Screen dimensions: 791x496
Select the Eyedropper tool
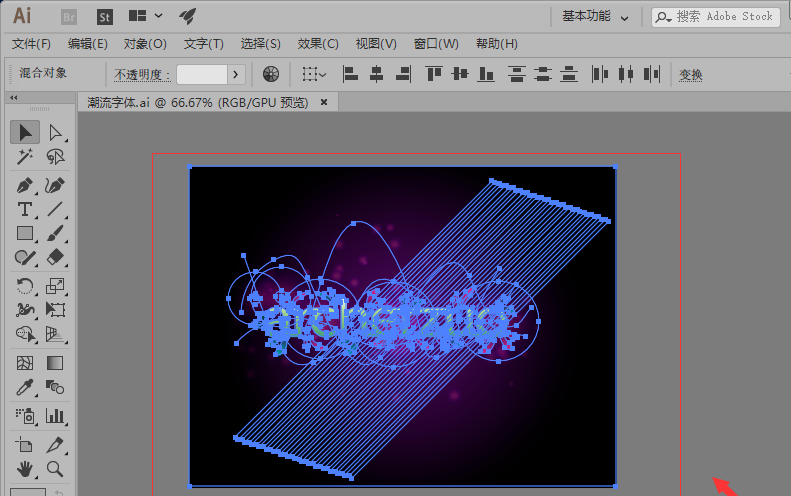pyautogui.click(x=25, y=388)
